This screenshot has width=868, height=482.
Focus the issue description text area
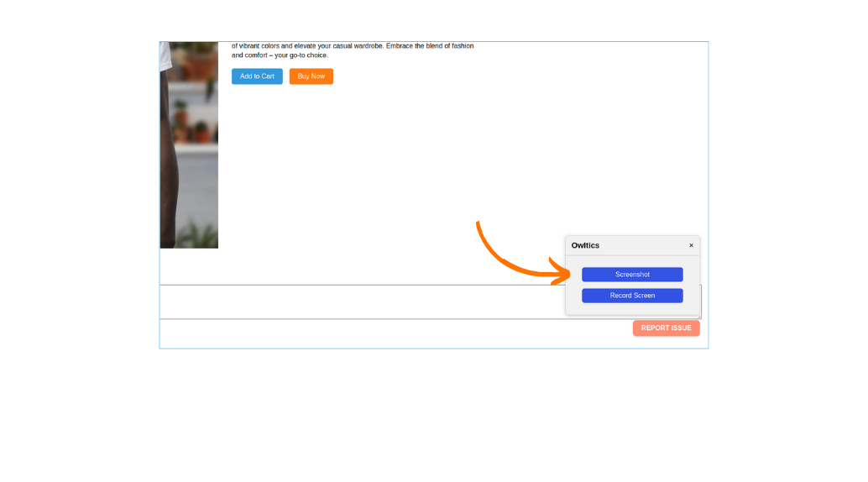(x=361, y=302)
